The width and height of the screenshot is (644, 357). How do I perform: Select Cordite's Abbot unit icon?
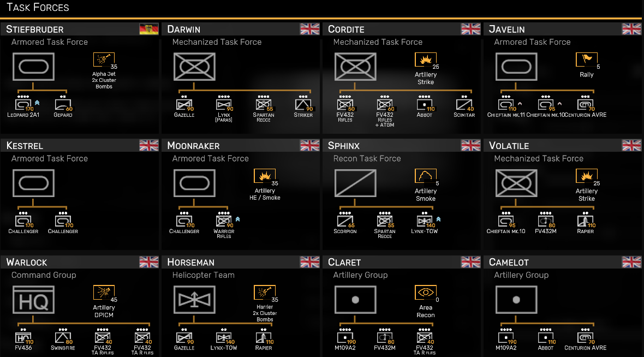click(425, 105)
